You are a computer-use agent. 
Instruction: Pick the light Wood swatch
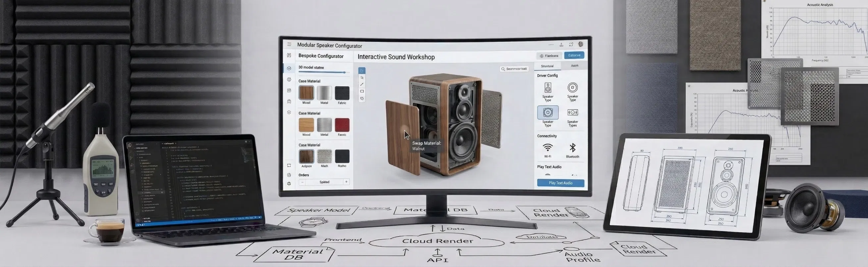point(306,125)
